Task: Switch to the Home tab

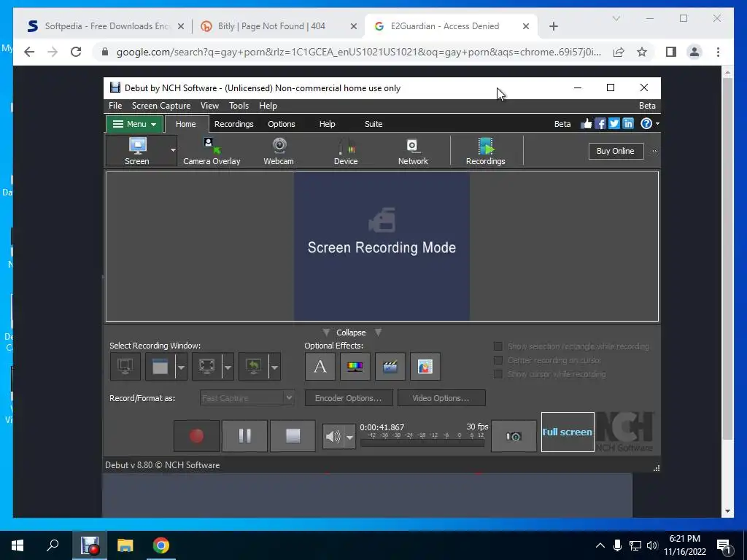Action: pos(186,124)
